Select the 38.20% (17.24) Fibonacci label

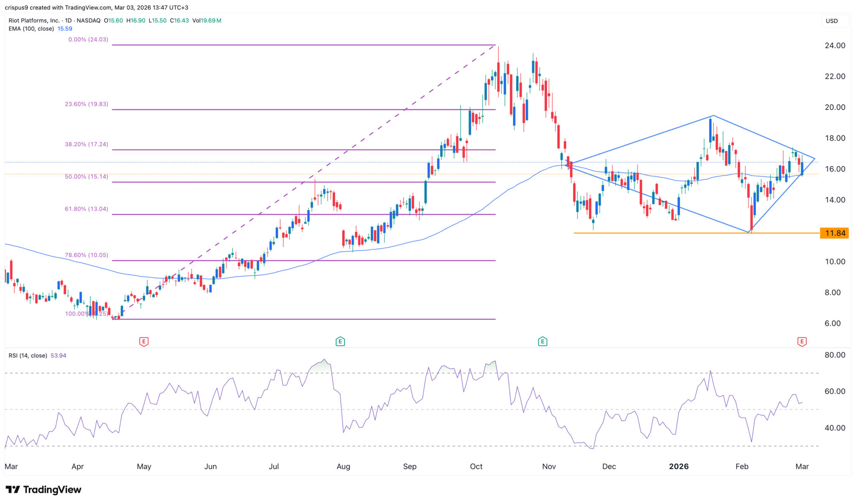pyautogui.click(x=87, y=144)
